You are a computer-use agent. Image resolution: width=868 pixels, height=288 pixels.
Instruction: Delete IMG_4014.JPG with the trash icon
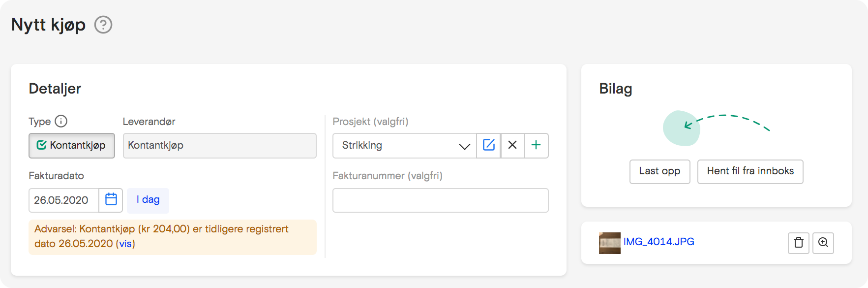point(799,243)
